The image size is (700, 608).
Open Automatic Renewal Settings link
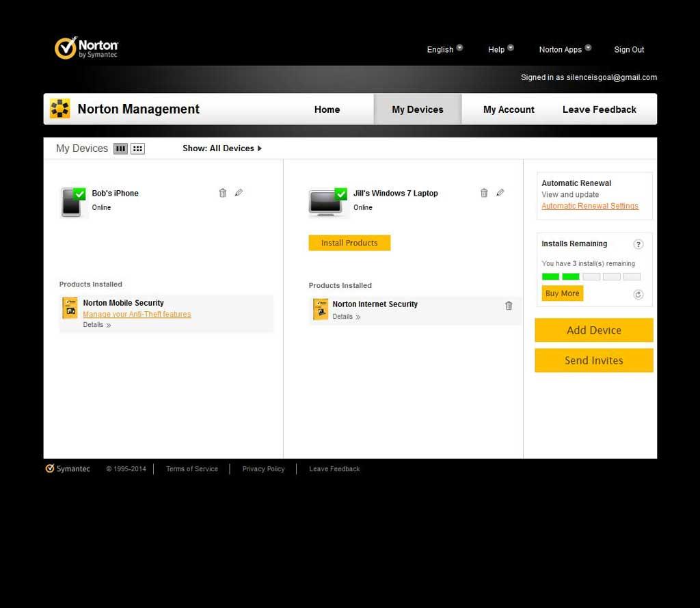(x=590, y=206)
